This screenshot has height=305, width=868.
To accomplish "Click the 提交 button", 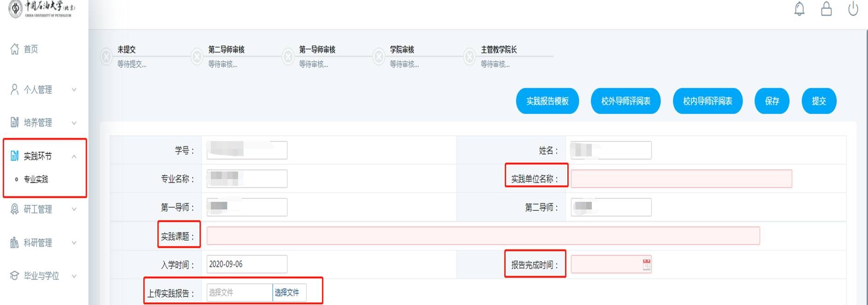I will coord(819,101).
